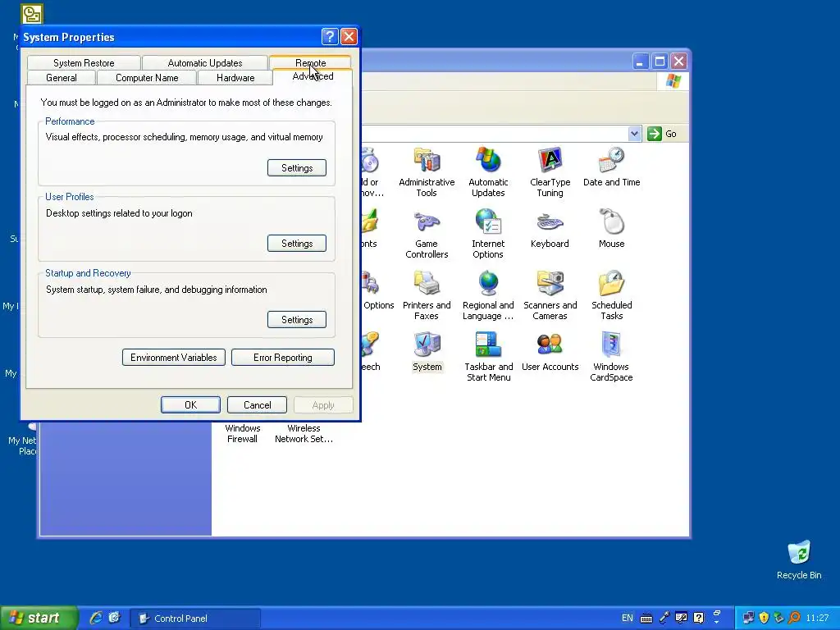
Task: Cancel the System Properties dialog
Action: click(257, 405)
